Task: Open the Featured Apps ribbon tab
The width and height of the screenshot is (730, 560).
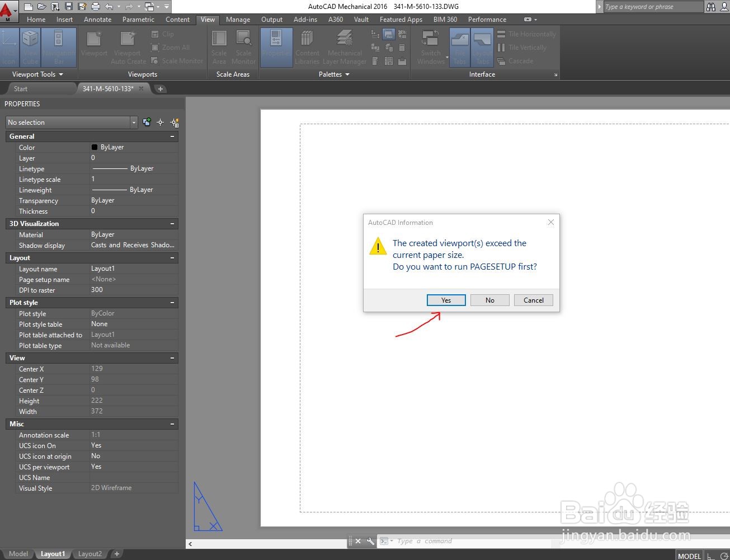Action: pyautogui.click(x=401, y=20)
